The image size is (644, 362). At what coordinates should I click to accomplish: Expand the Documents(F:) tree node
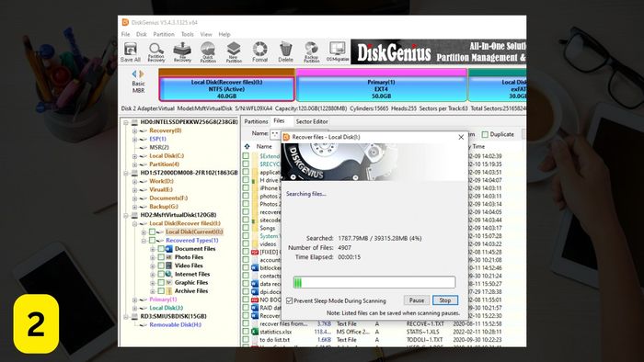134,198
